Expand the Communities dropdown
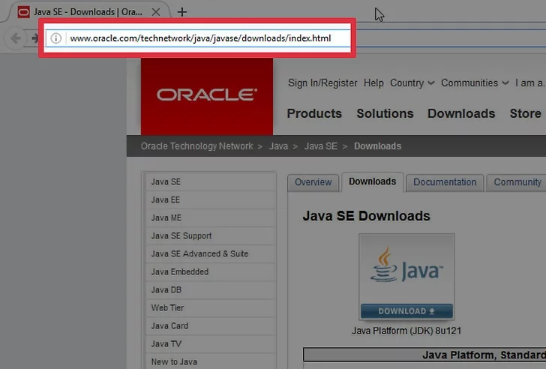The height and width of the screenshot is (369, 546). click(x=475, y=83)
